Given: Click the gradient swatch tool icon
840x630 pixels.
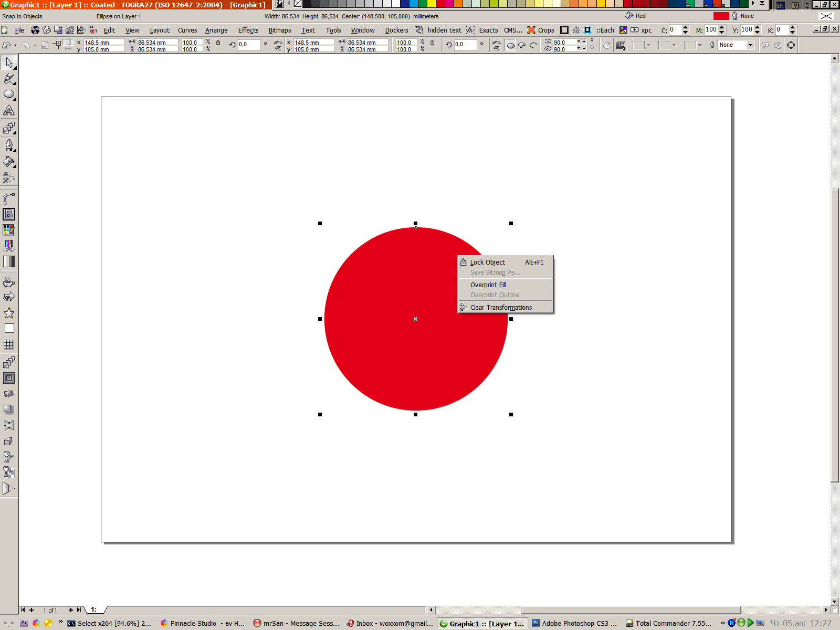Looking at the screenshot, I should (x=9, y=261).
